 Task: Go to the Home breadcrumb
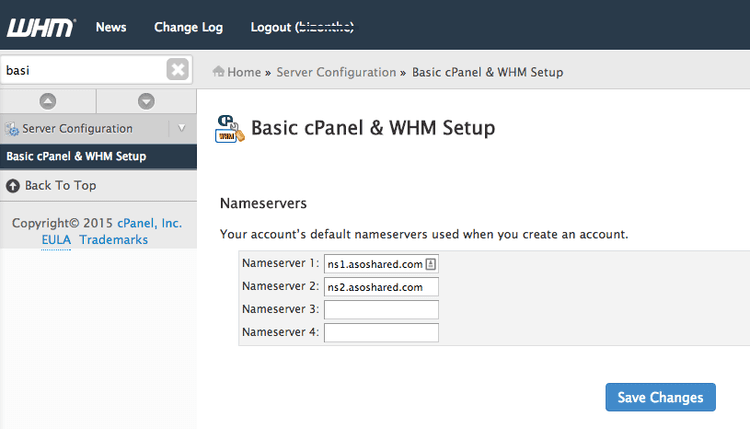click(244, 72)
